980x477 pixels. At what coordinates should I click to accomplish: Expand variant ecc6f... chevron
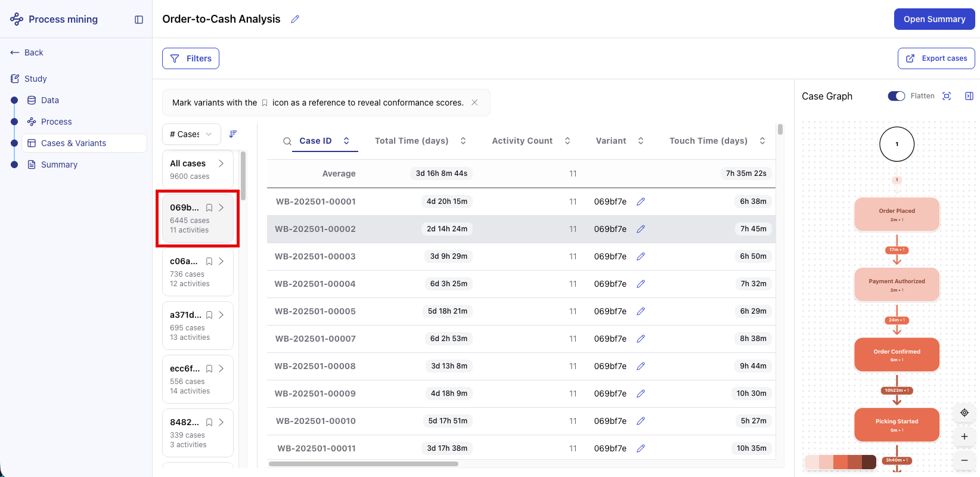[x=221, y=368]
